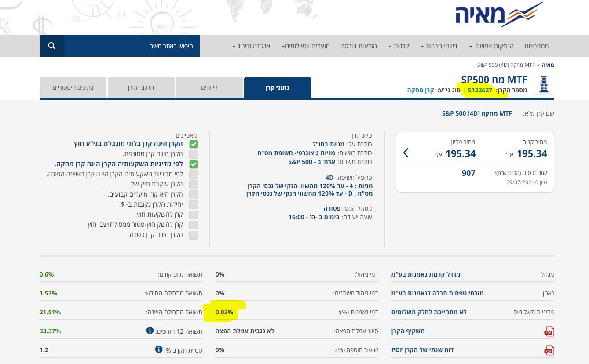
Task: Click the שעה ייעודה value בימים ב'-ה' - 16:00
Action: 314,217
